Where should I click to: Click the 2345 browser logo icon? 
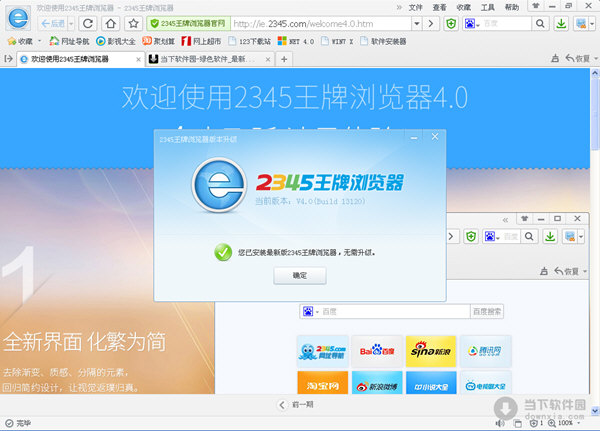[18, 18]
